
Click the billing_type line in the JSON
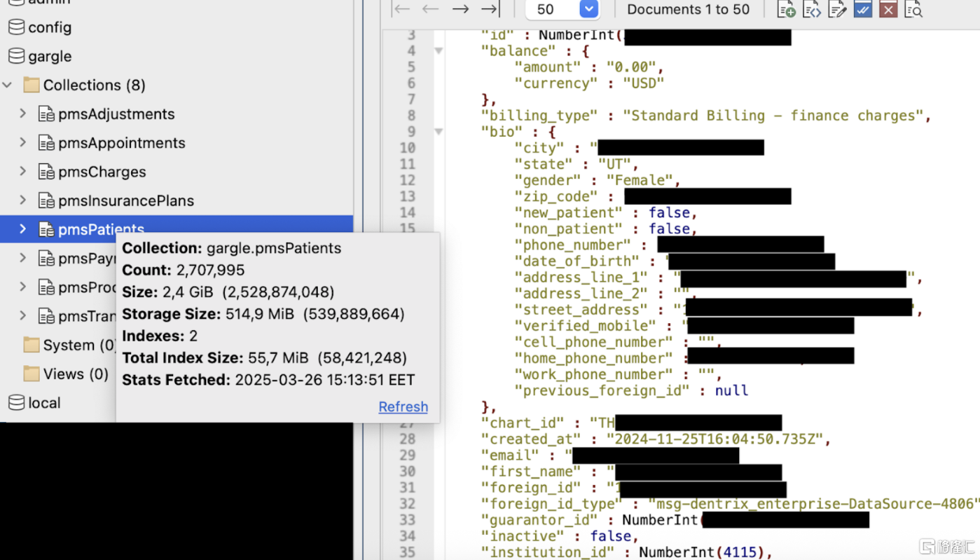tap(706, 116)
